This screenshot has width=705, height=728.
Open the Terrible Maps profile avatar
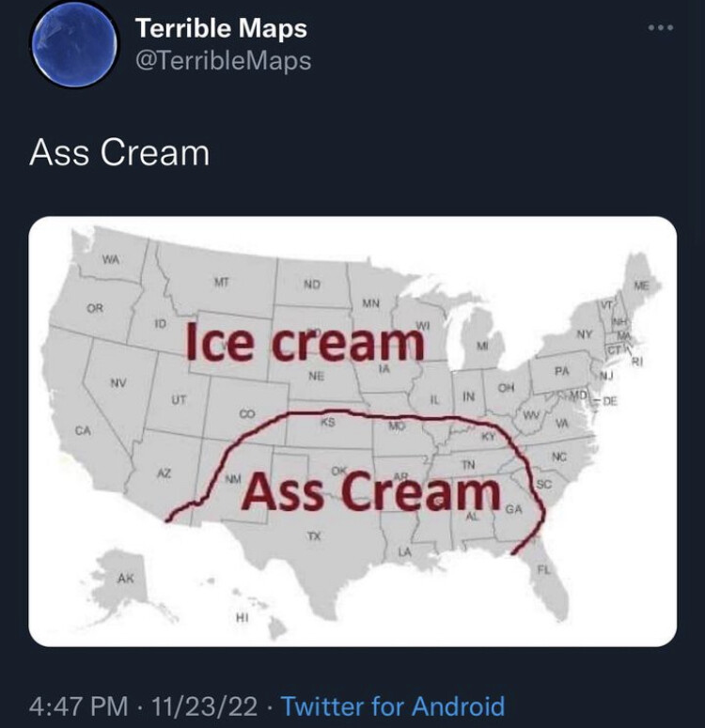click(x=71, y=45)
